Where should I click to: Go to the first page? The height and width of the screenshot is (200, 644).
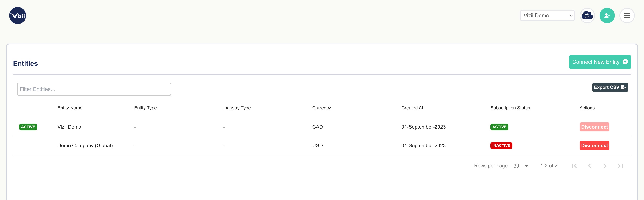[574, 166]
